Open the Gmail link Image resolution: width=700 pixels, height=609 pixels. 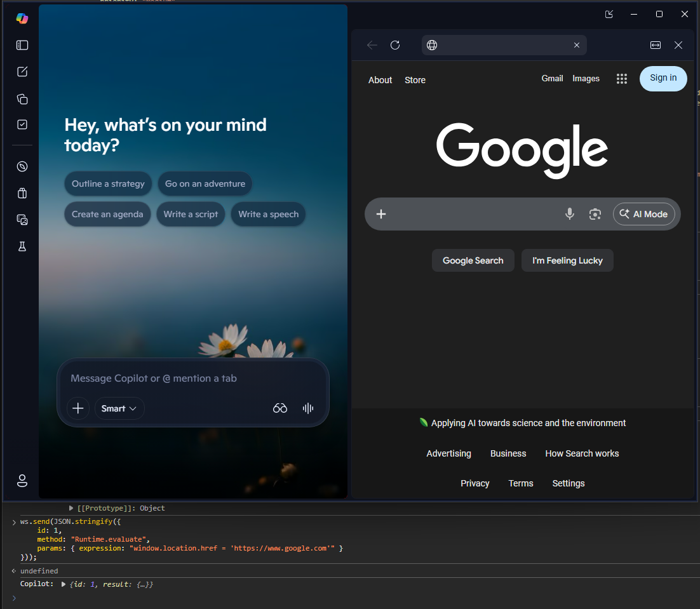[552, 79]
